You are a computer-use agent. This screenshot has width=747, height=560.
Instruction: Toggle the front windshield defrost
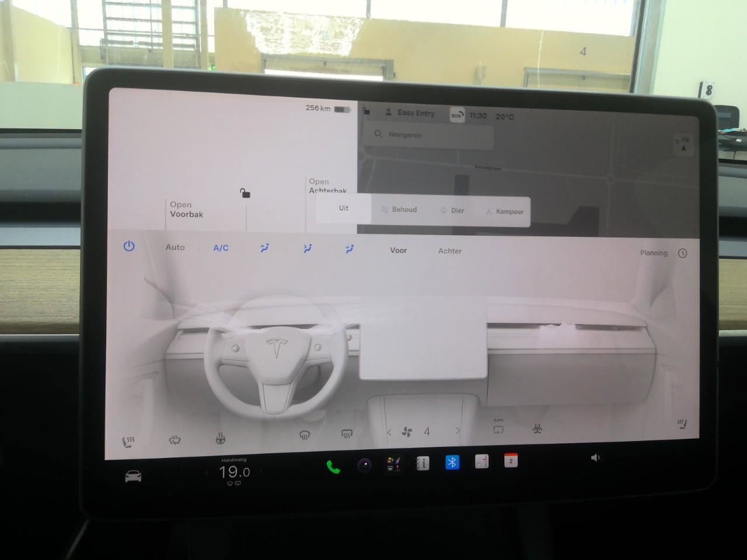point(304,435)
